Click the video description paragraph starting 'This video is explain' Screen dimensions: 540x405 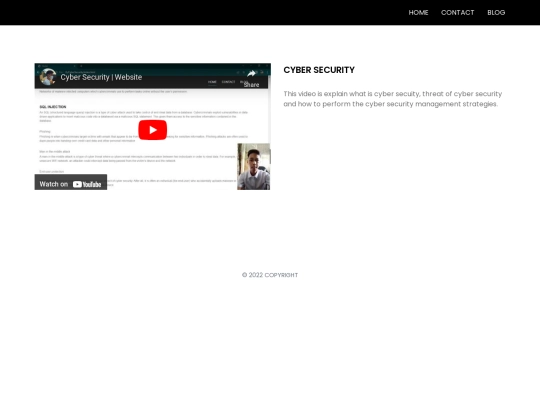pos(393,99)
